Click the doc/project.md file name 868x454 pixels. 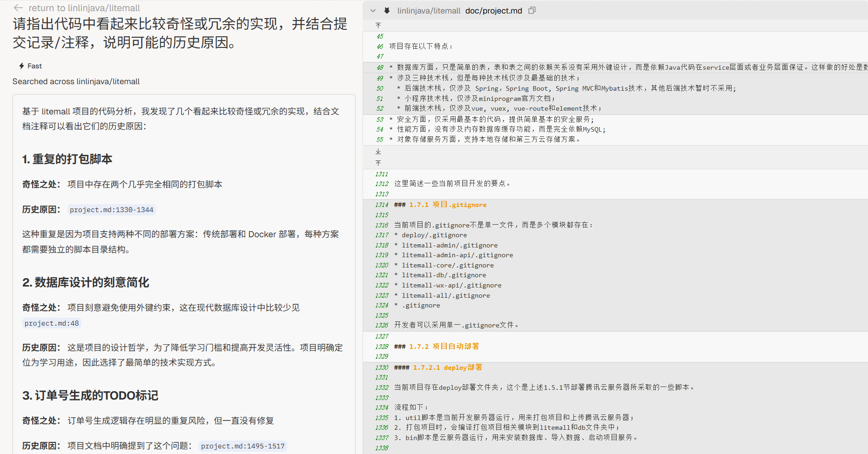[x=493, y=11]
